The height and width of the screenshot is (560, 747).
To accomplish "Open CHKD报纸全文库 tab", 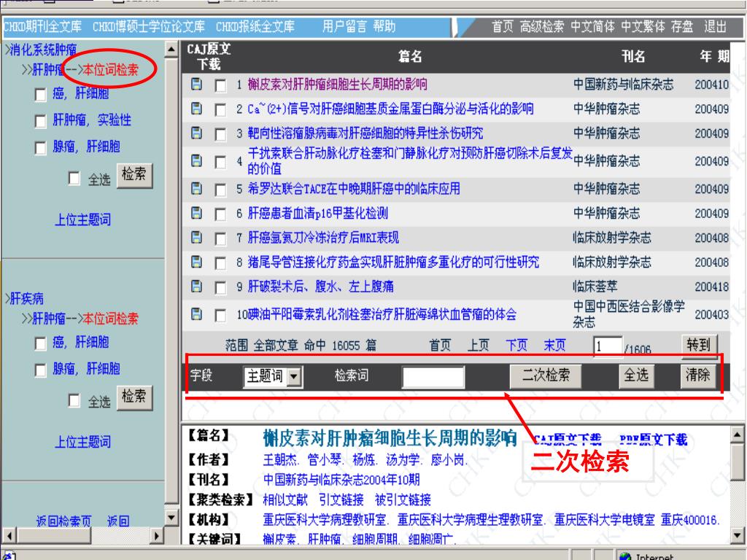I will 255,27.
